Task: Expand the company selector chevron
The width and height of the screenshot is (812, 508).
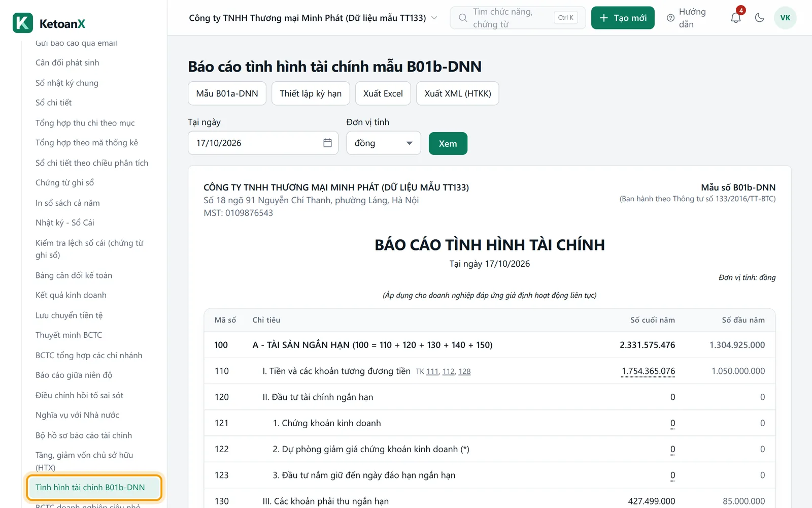Action: coord(434,18)
